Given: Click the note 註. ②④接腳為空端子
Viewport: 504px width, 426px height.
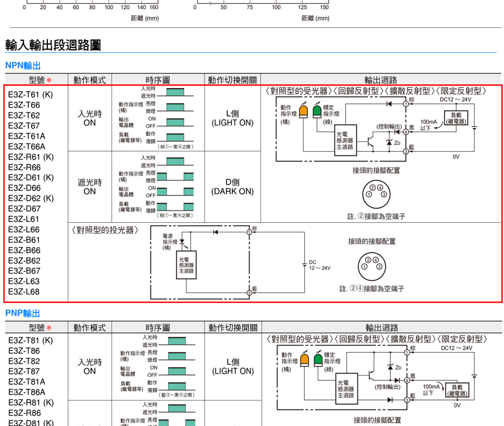Looking at the screenshot, I should coord(372,288).
